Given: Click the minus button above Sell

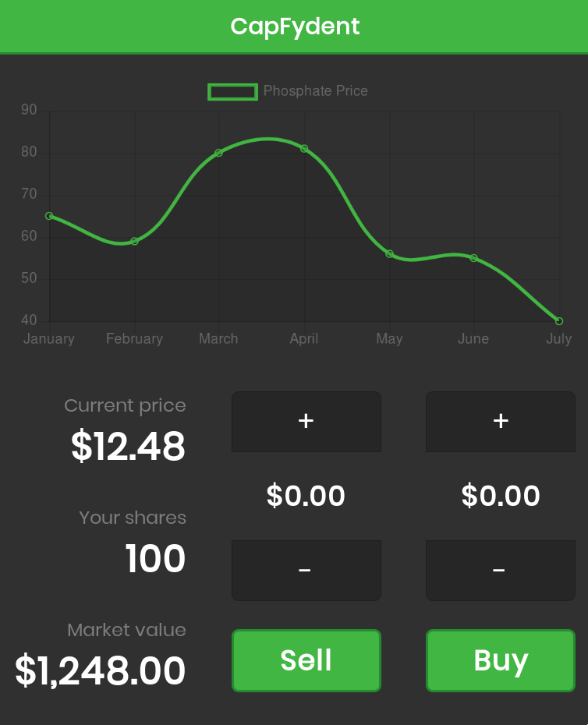Looking at the screenshot, I should pos(306,570).
